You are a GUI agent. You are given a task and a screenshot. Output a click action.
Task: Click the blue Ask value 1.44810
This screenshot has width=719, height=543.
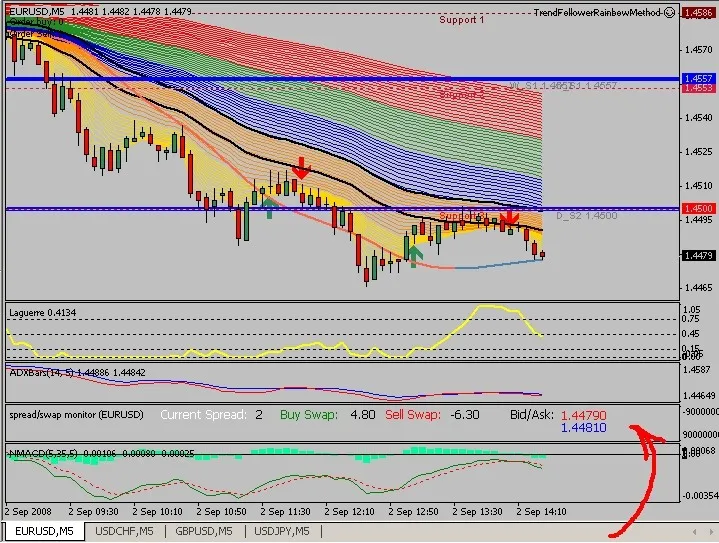point(583,427)
